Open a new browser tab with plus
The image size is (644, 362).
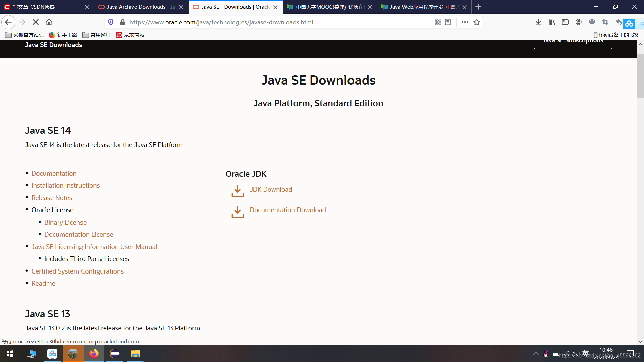coord(478,7)
